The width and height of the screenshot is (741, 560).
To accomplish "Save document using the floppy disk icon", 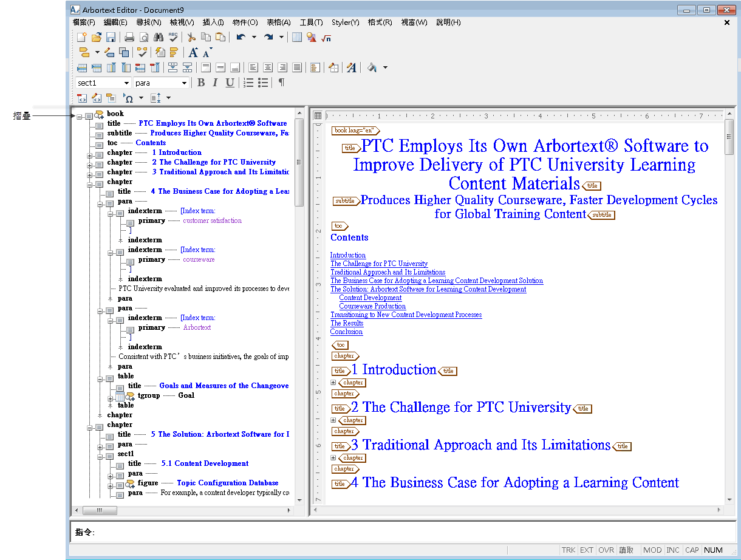I will point(111,37).
